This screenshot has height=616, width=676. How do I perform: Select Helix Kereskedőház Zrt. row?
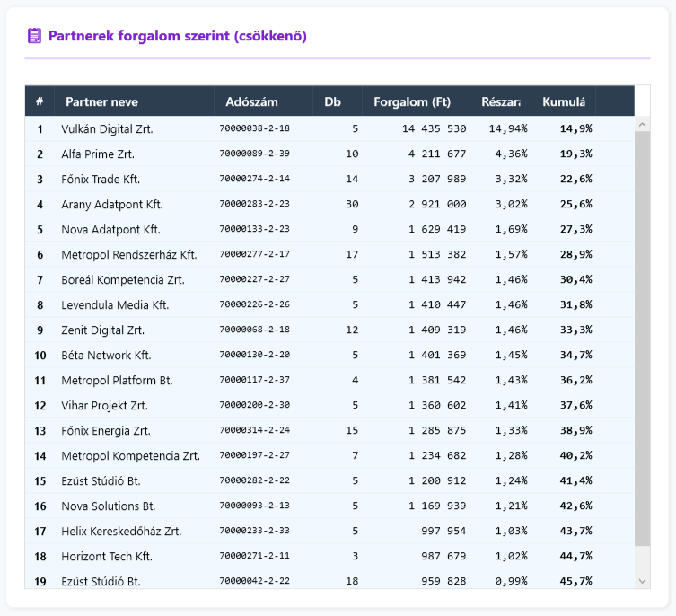120,532
